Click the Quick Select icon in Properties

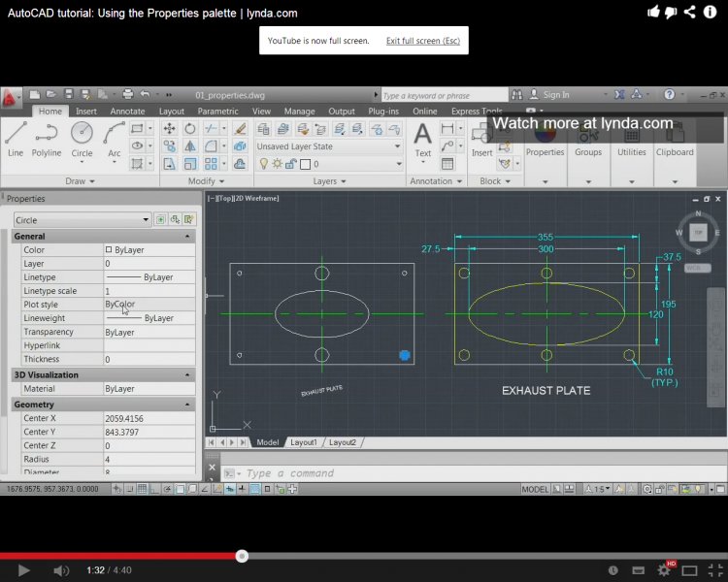189,220
